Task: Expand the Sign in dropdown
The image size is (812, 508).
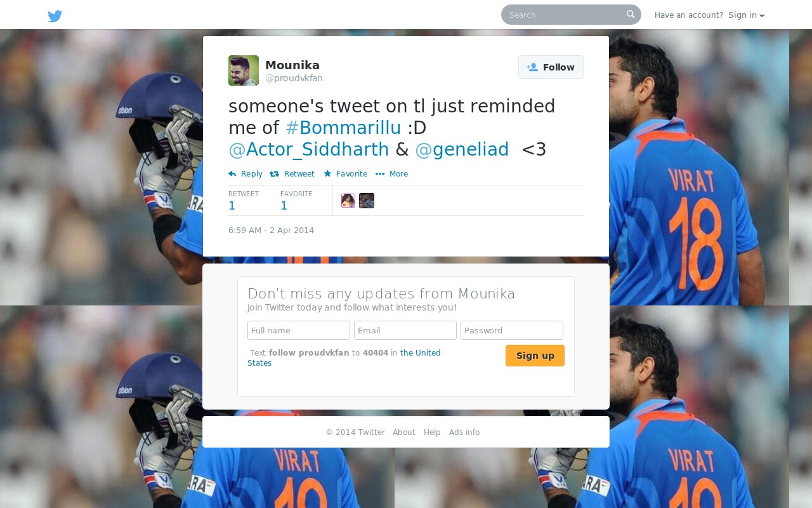Action: [746, 15]
